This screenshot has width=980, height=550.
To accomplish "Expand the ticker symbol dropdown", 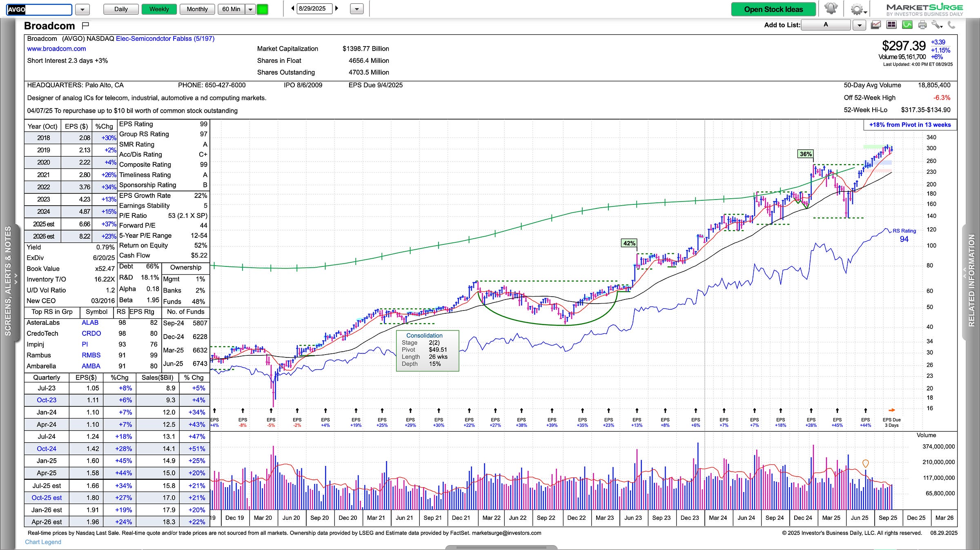I will (x=82, y=9).
